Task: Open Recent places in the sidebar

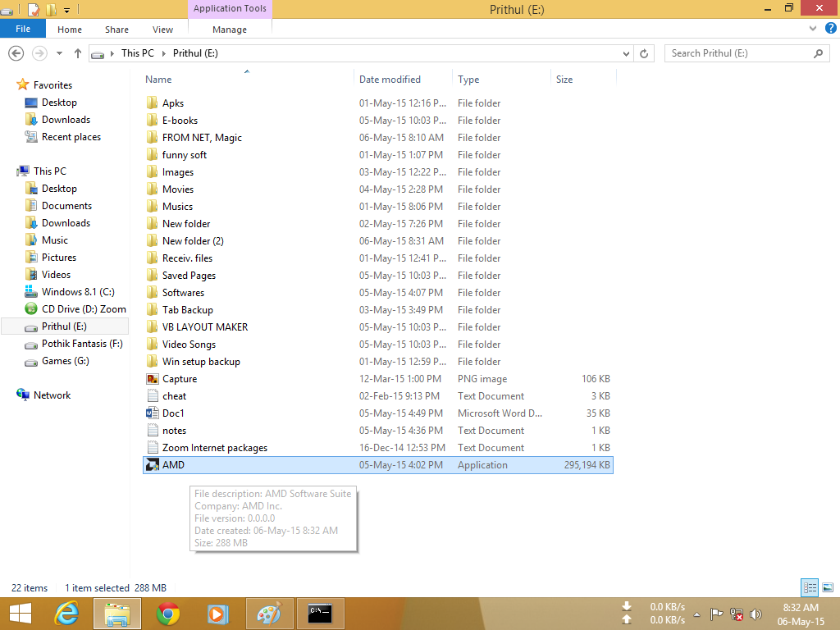Action: [x=71, y=137]
